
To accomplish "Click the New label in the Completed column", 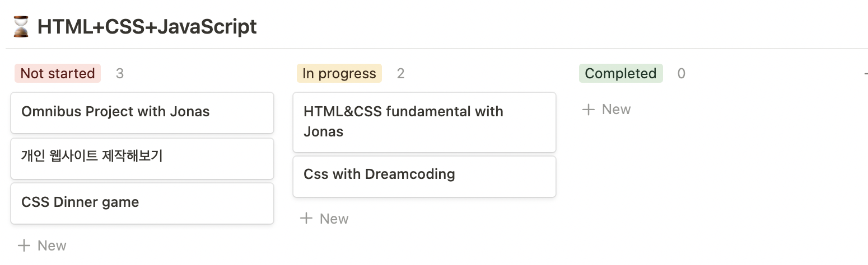I will click(x=617, y=109).
